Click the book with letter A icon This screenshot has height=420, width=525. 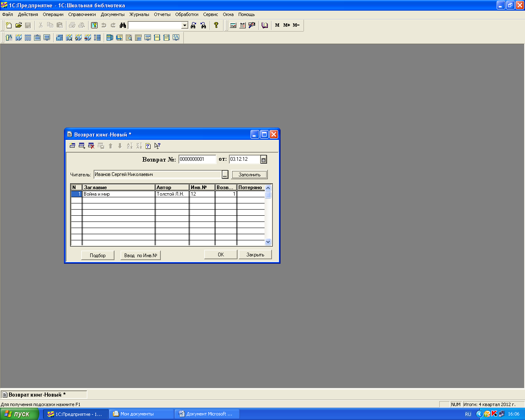pyautogui.click(x=9, y=38)
